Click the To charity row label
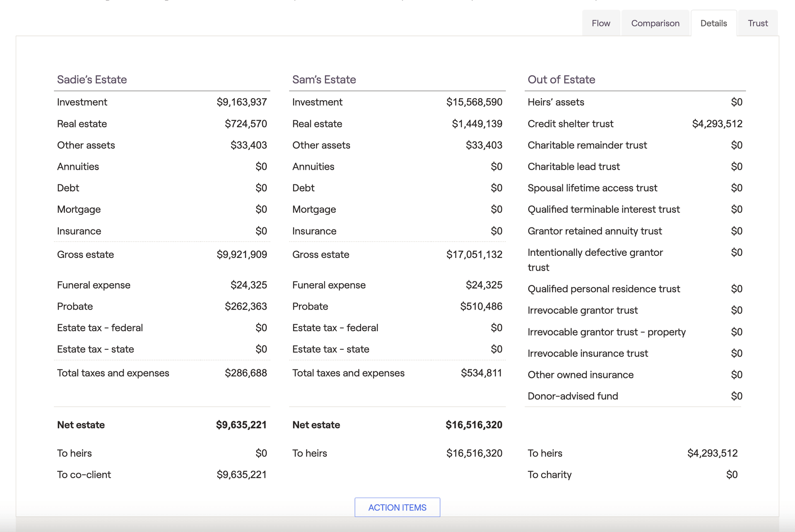Viewport: 795px width, 532px height. click(x=549, y=474)
